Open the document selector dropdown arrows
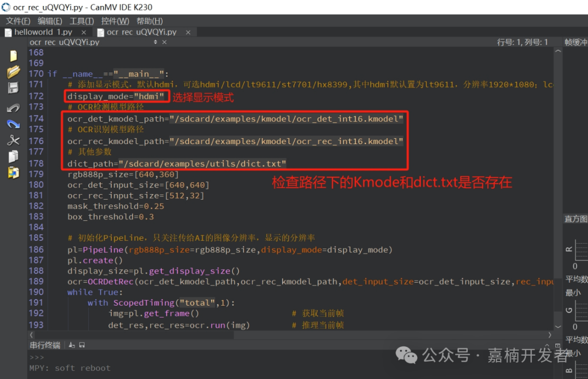This screenshot has height=379, width=588. pyautogui.click(x=155, y=42)
